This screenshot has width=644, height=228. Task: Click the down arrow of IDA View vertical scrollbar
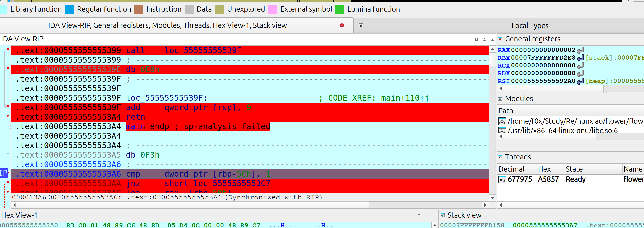[x=492, y=198]
